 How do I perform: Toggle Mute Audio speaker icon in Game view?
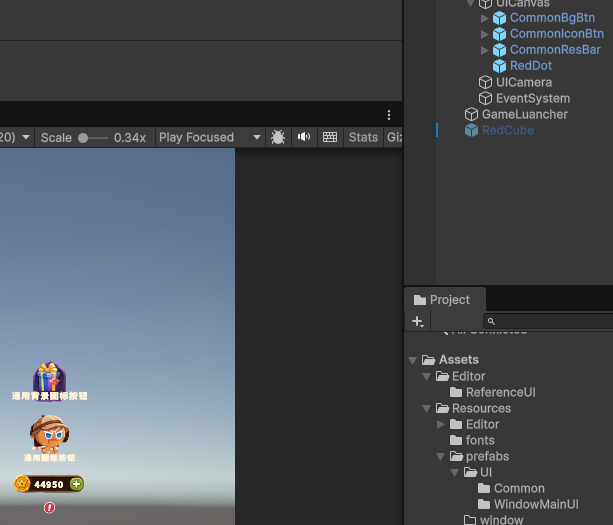click(x=304, y=137)
